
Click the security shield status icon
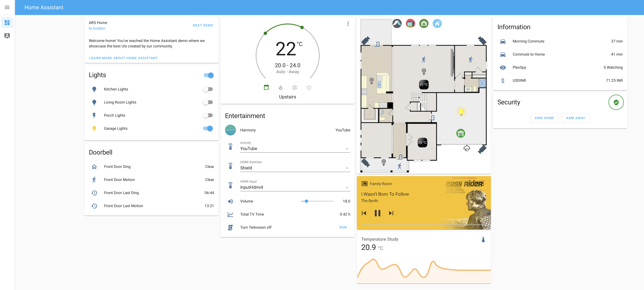616,102
